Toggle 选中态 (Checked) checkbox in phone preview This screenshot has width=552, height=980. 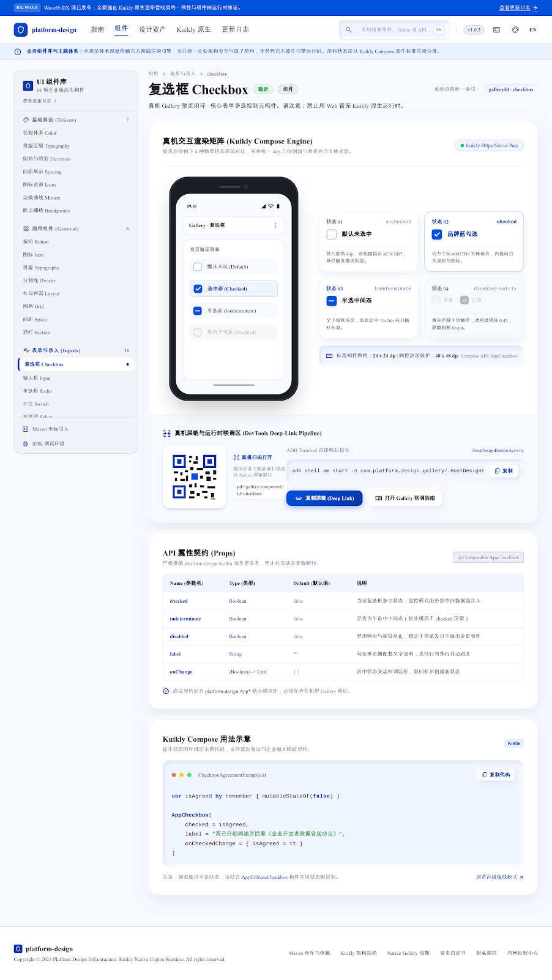click(x=198, y=288)
